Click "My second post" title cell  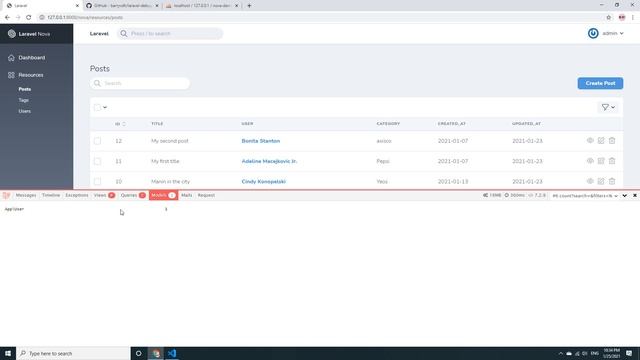point(170,141)
